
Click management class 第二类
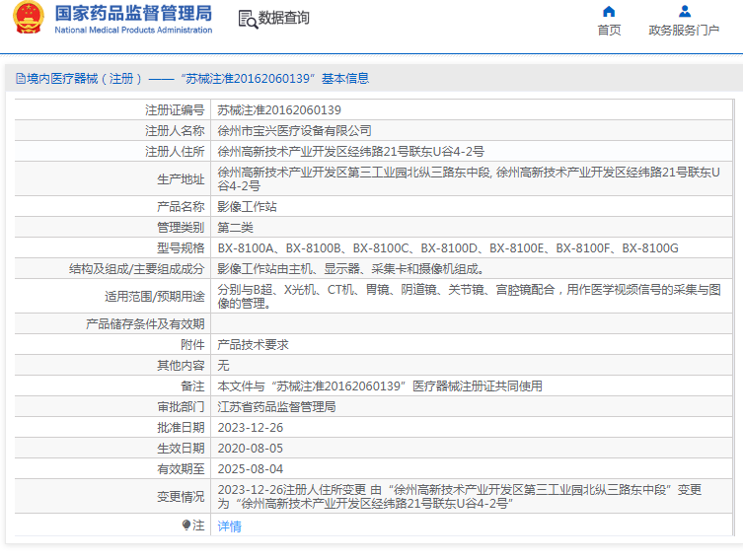235,228
